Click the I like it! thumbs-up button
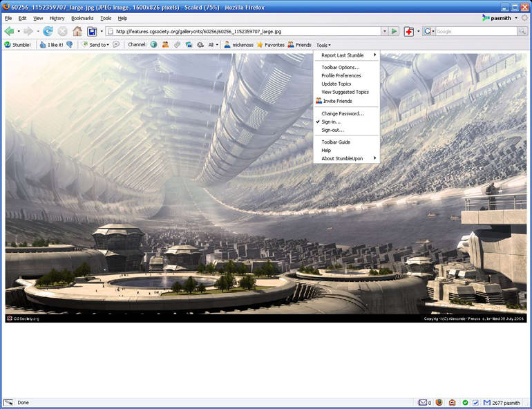 pyautogui.click(x=52, y=45)
